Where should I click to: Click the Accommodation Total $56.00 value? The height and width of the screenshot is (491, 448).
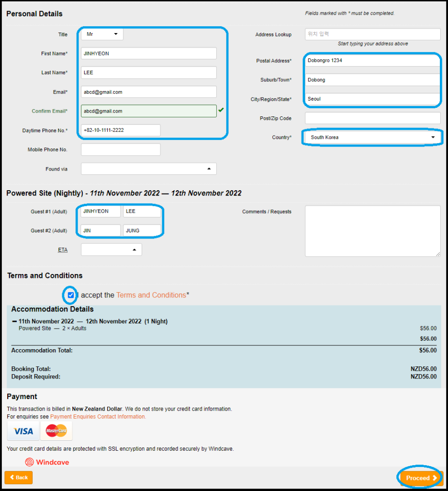[x=428, y=350]
